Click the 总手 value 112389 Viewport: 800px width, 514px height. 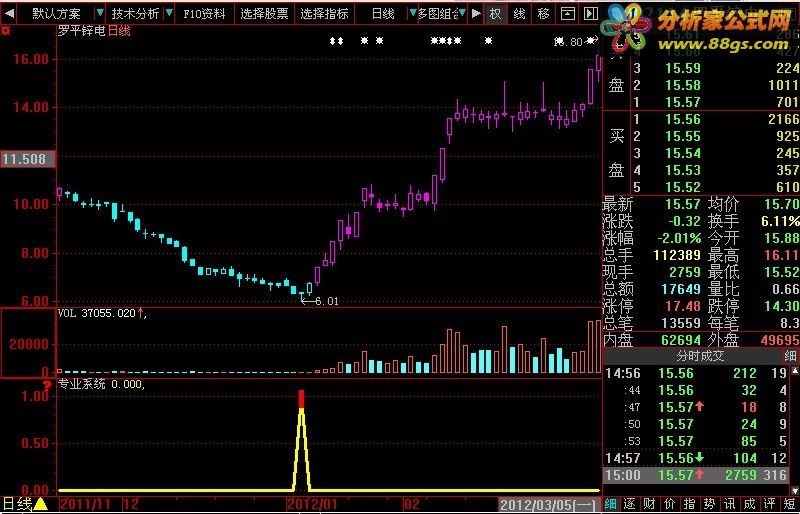click(677, 255)
